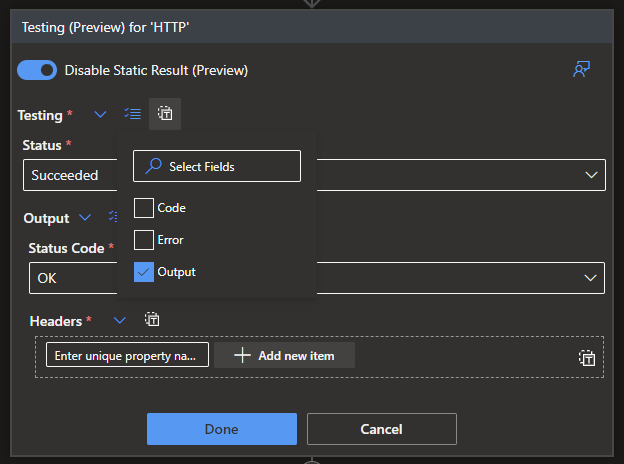The height and width of the screenshot is (464, 624).
Task: Check the Error checkbox
Action: 144,240
